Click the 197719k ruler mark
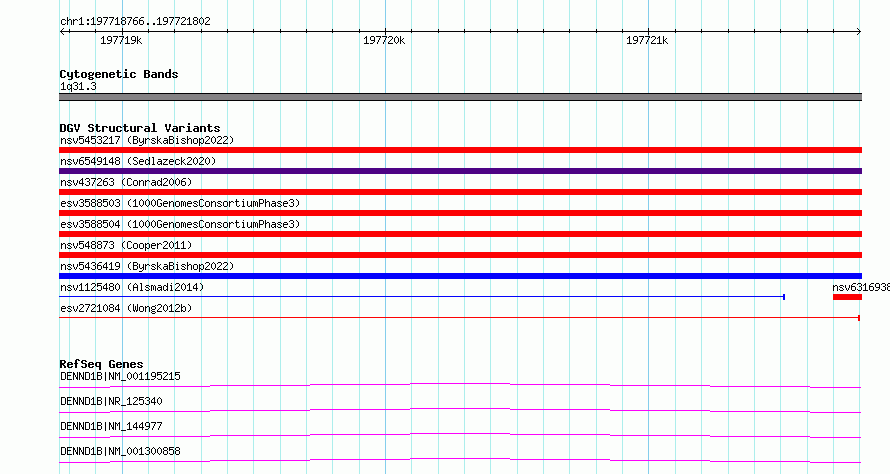Image resolution: width=890 pixels, height=474 pixels. click(x=121, y=40)
